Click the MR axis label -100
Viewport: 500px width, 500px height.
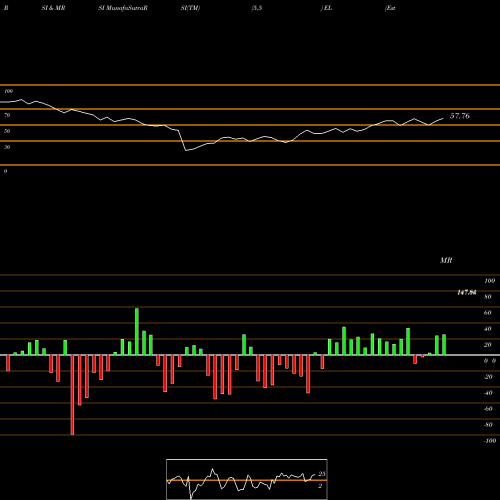489,441
